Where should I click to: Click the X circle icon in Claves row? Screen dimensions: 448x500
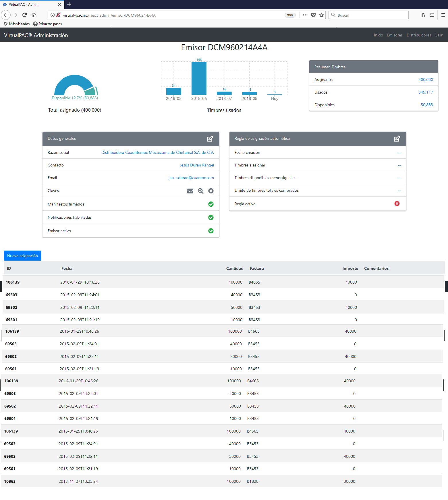pos(211,191)
